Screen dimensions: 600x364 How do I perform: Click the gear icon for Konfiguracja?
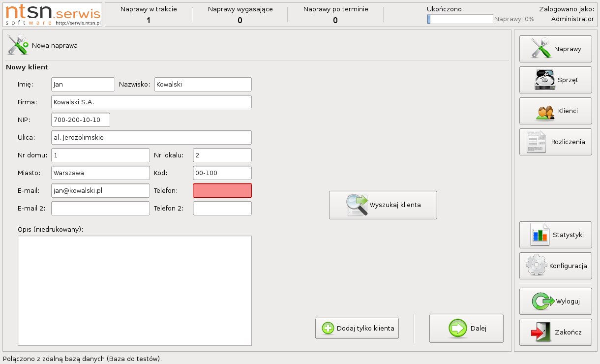(x=536, y=266)
